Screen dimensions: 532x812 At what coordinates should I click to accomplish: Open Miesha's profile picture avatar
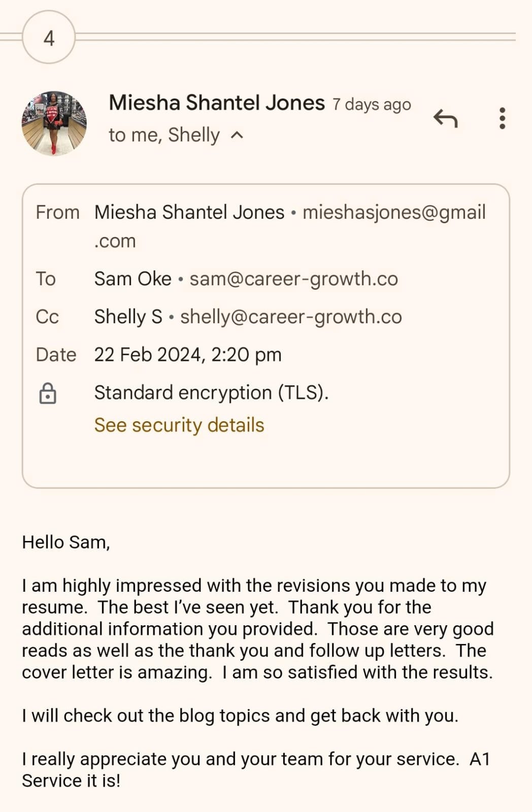54,123
